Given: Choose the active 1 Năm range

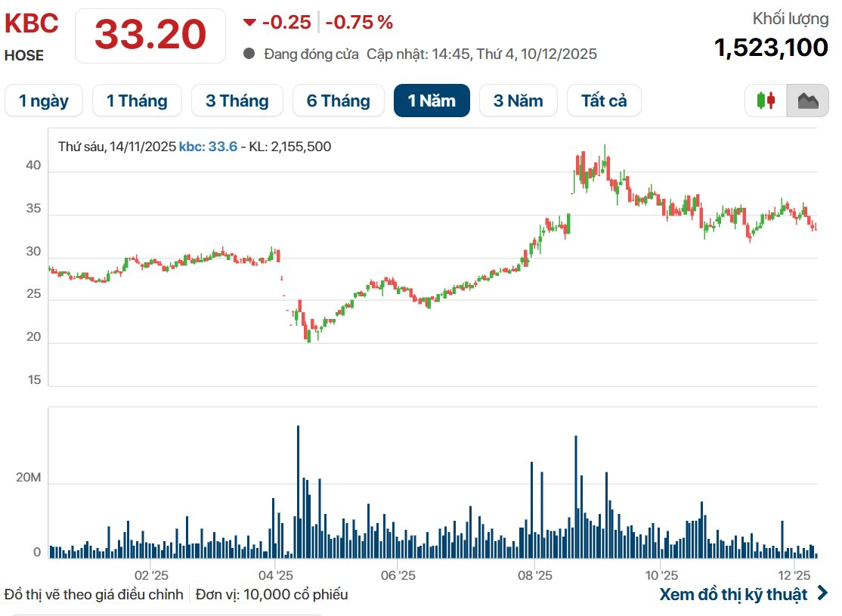Looking at the screenshot, I should [x=432, y=101].
